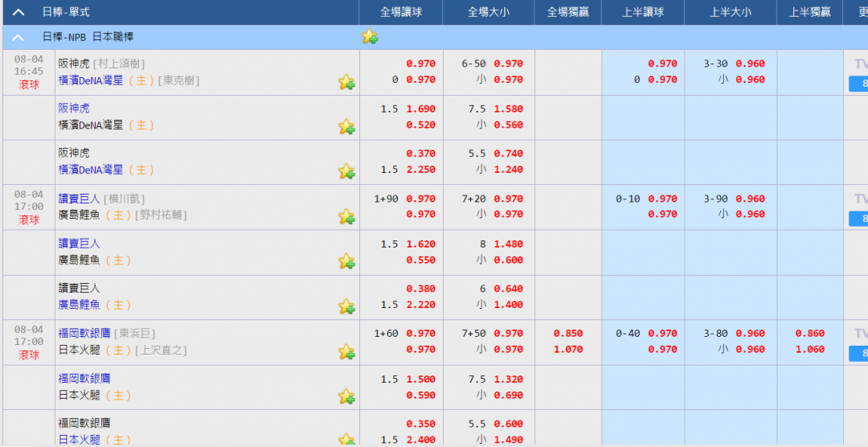This screenshot has height=447, width=868.
Task: Add 日棒-NPB league to favorites star
Action: [369, 36]
